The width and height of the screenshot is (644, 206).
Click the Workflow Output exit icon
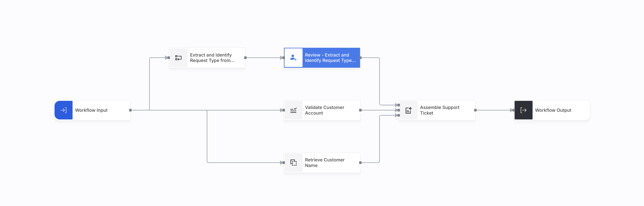point(523,110)
